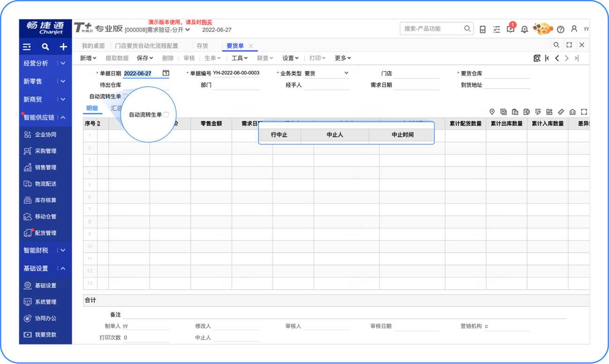Go to previous record arrow
The height and width of the screenshot is (364, 609).
[x=557, y=58]
